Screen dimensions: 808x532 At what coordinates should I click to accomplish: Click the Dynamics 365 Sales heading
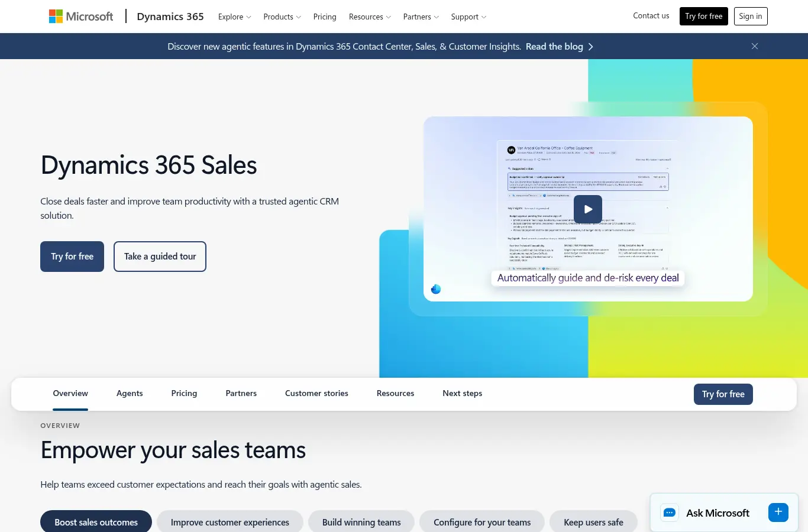point(148,166)
